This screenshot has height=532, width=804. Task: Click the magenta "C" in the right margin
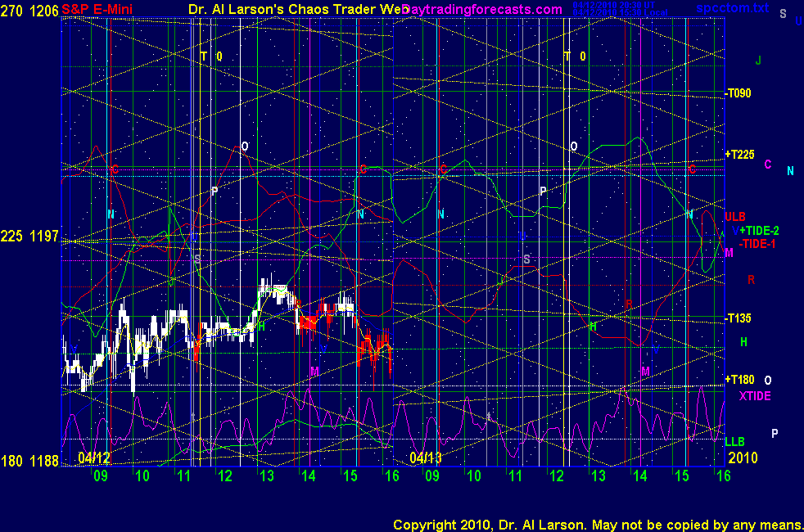tap(768, 165)
